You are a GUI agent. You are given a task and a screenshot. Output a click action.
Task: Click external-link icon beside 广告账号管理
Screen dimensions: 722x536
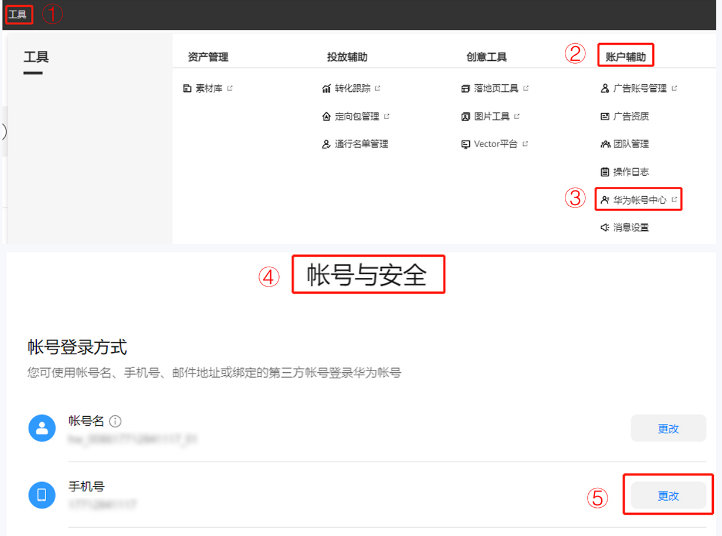tap(674, 88)
